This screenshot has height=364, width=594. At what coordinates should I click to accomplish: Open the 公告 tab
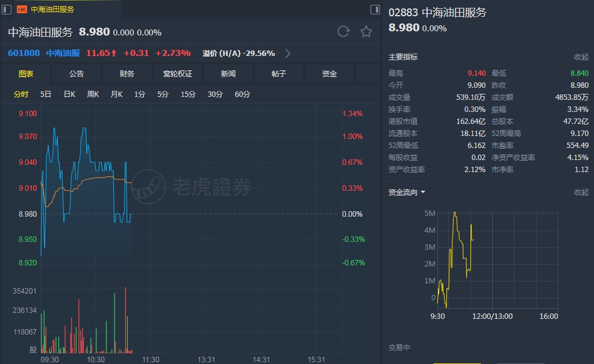[77, 74]
